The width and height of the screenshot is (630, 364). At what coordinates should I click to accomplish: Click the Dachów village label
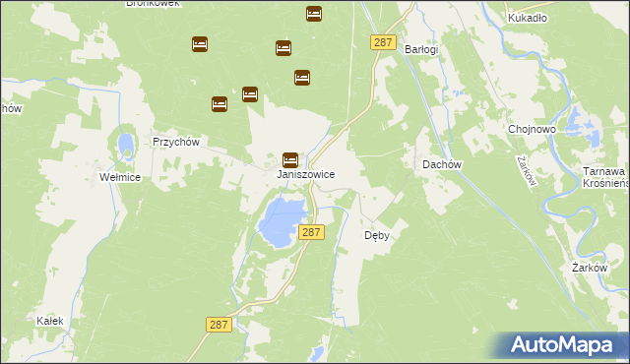[x=442, y=164]
